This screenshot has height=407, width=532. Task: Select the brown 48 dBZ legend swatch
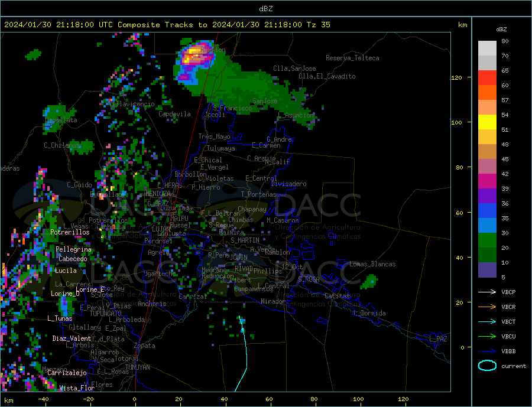(x=487, y=152)
